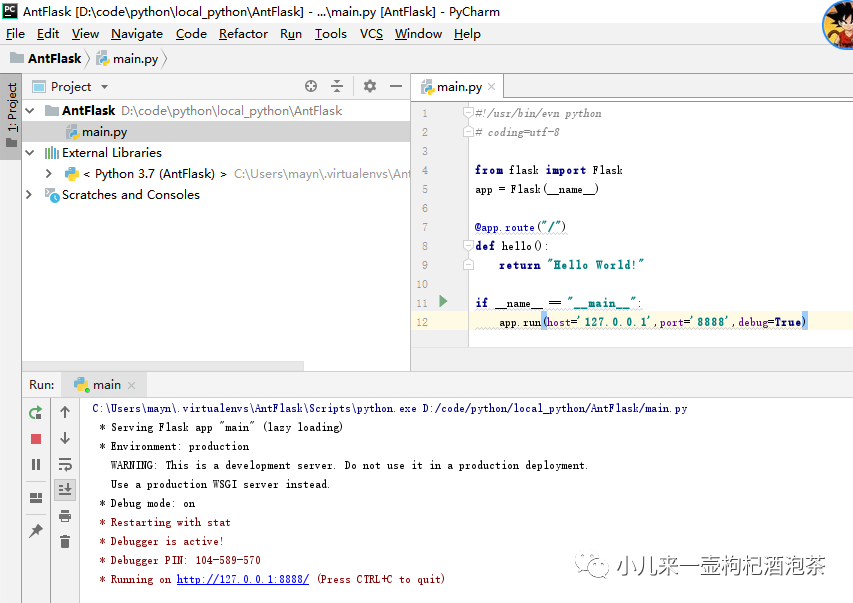Rerun the main configuration
The image size is (853, 603).
[x=36, y=413]
